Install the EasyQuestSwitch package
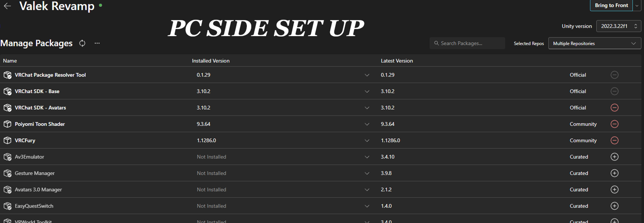 614,206
